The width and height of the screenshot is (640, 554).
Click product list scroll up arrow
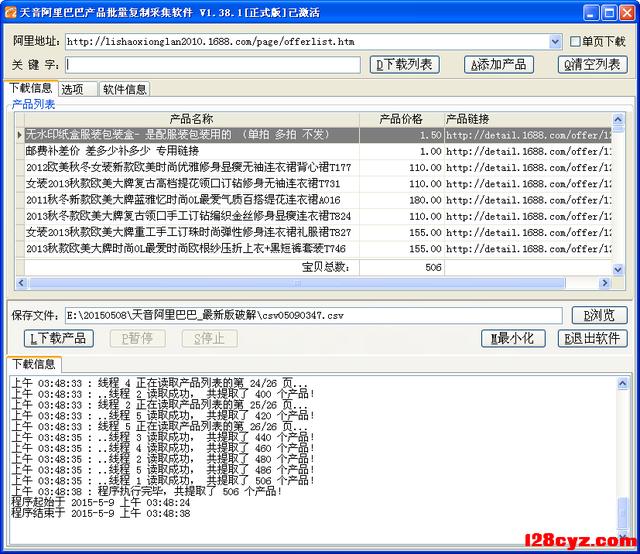click(x=618, y=119)
